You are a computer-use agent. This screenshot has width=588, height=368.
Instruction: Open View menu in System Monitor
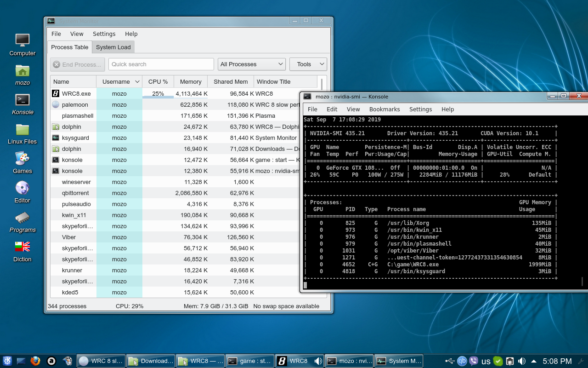77,34
